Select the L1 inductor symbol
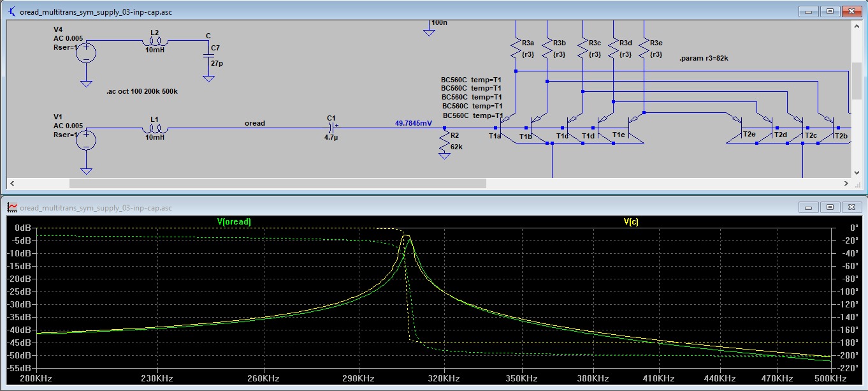Image resolution: width=868 pixels, height=391 pixels. tap(155, 128)
